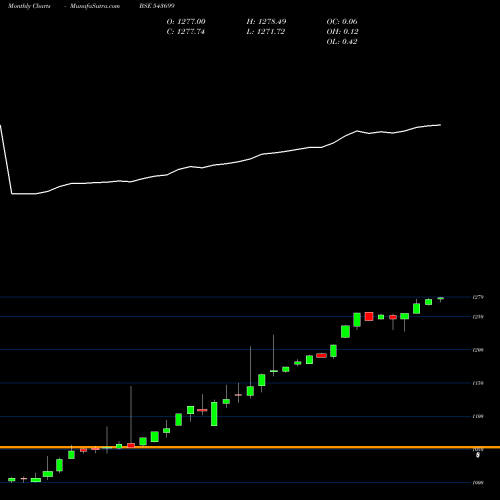The width and height of the screenshot is (500, 500).
Task: Select the close value 'C: 1277.74'
Action: point(186,32)
